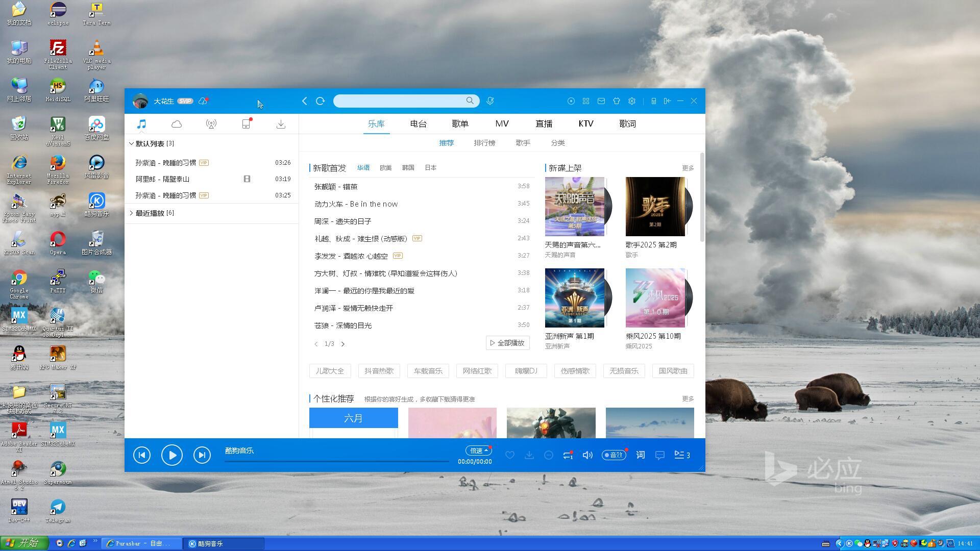Click the search magnifier icon
This screenshot has width=980, height=551.
click(x=470, y=101)
